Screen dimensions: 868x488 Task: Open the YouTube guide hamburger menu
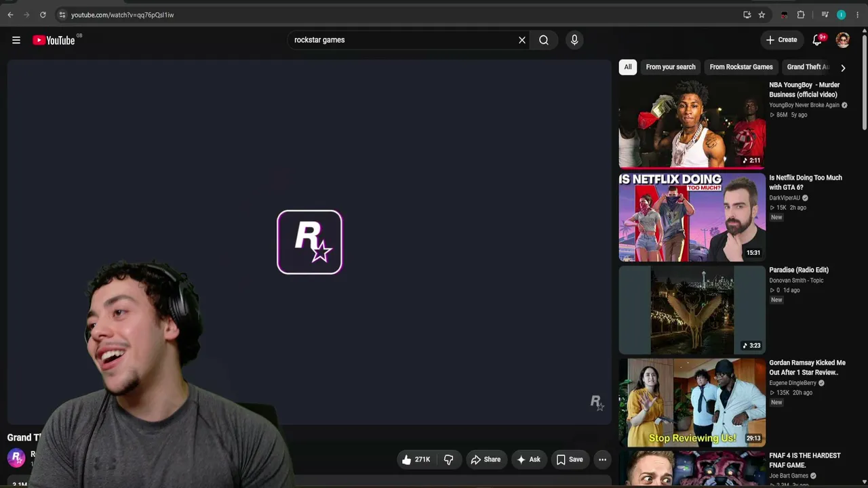[x=16, y=40]
